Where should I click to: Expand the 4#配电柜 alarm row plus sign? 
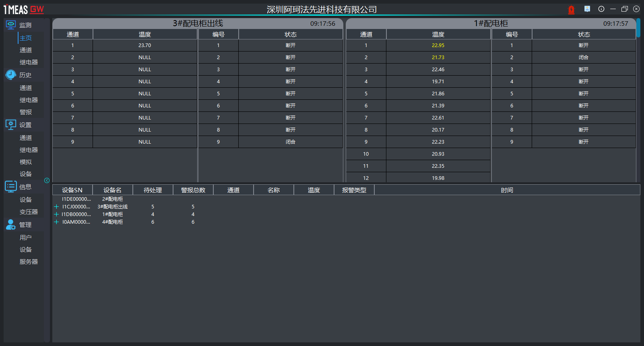click(56, 222)
